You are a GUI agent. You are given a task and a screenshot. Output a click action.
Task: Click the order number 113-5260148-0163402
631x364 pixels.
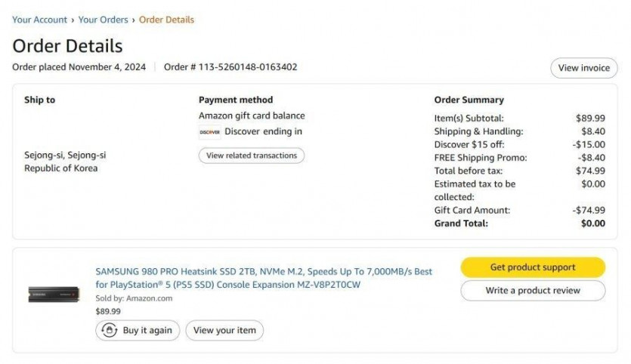248,67
